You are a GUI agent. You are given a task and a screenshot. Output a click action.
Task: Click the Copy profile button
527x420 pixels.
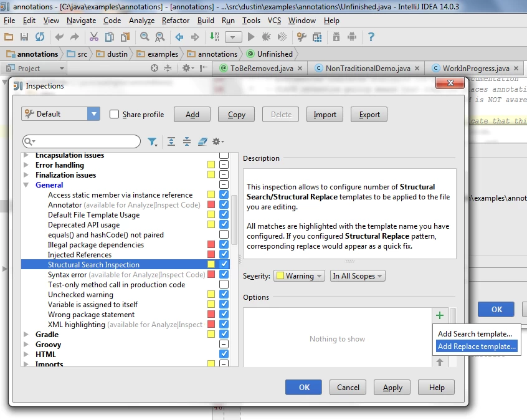236,115
